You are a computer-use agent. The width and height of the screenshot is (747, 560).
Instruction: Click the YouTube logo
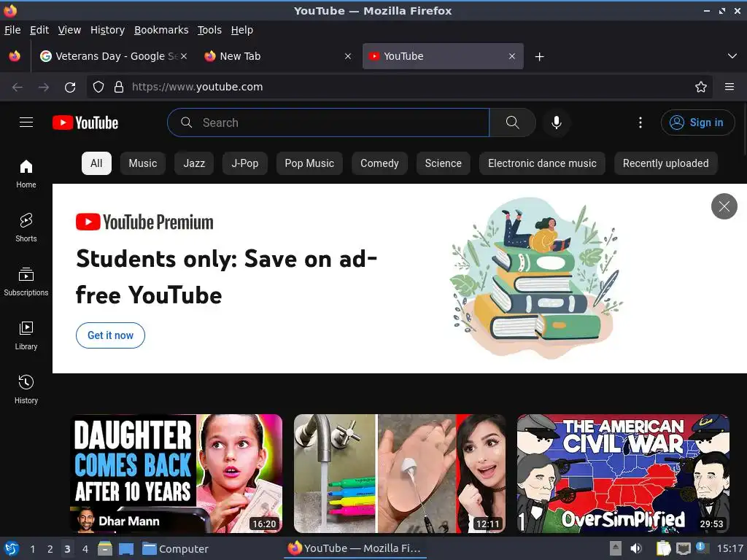85,122
